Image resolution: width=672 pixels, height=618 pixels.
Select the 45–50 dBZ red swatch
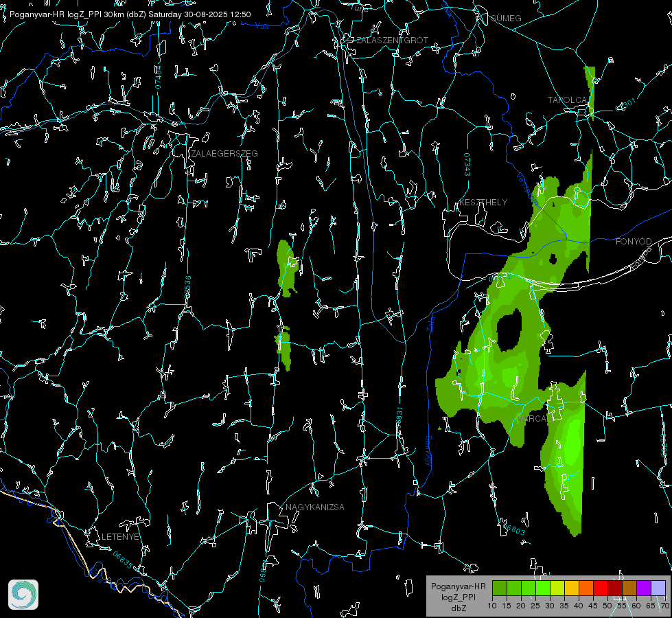pyautogui.click(x=601, y=588)
